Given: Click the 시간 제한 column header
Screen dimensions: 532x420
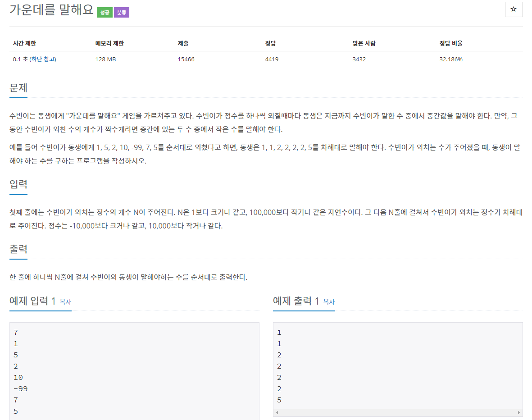Looking at the screenshot, I should point(24,44).
